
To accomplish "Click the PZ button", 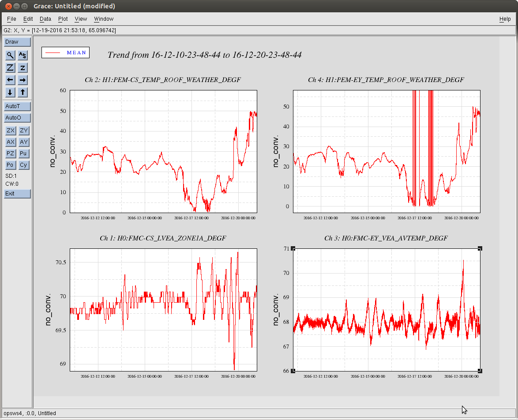I will click(x=11, y=154).
